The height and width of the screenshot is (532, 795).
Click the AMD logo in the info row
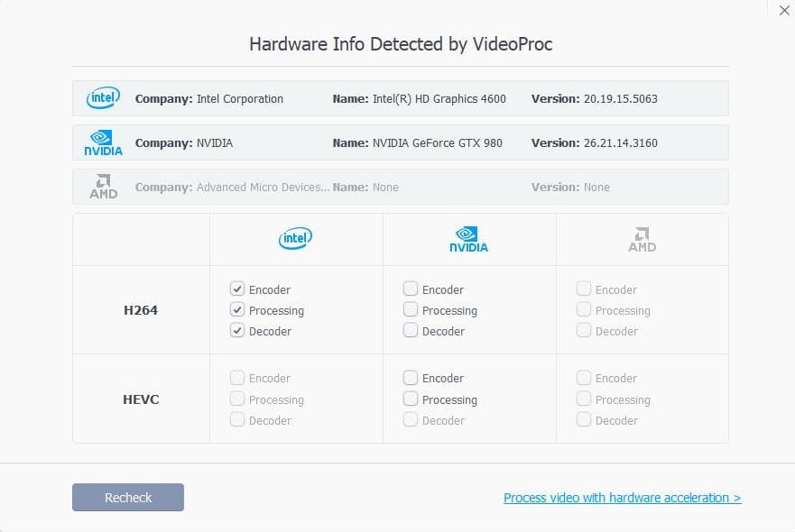point(103,187)
